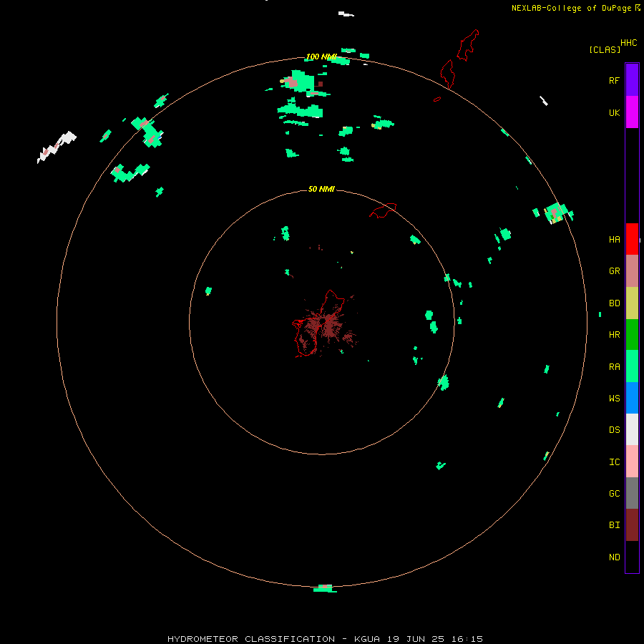Select the GR graupel color swatch

(x=632, y=271)
